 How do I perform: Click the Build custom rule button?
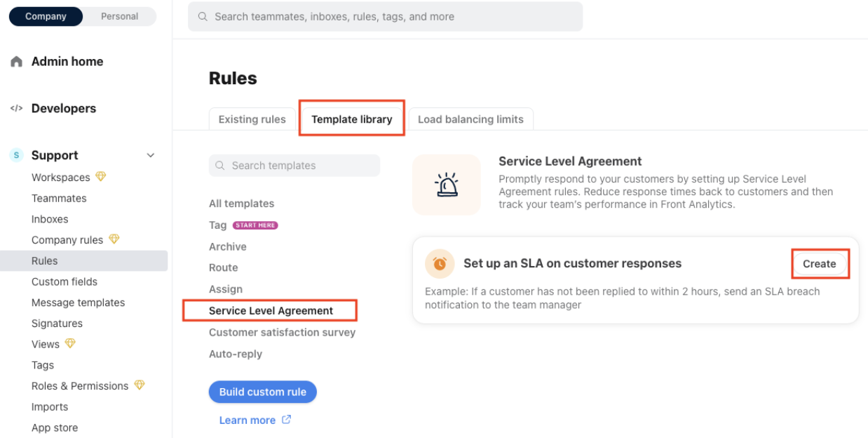point(263,392)
